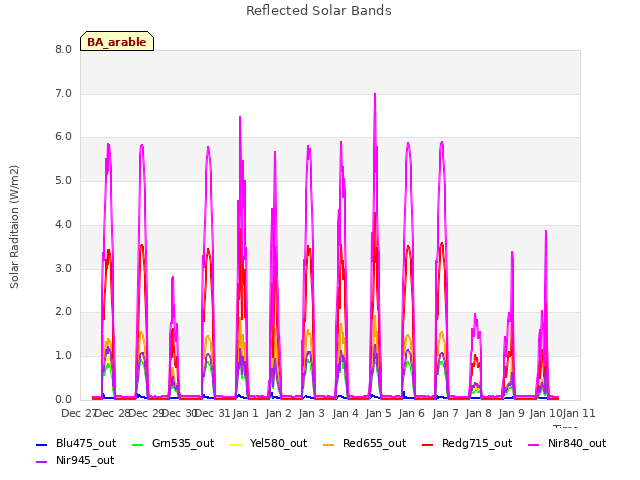Viewport: 640px width, 480px height.
Task: Click the 3.0 y-axis tick label
Action: pyautogui.click(x=63, y=269)
